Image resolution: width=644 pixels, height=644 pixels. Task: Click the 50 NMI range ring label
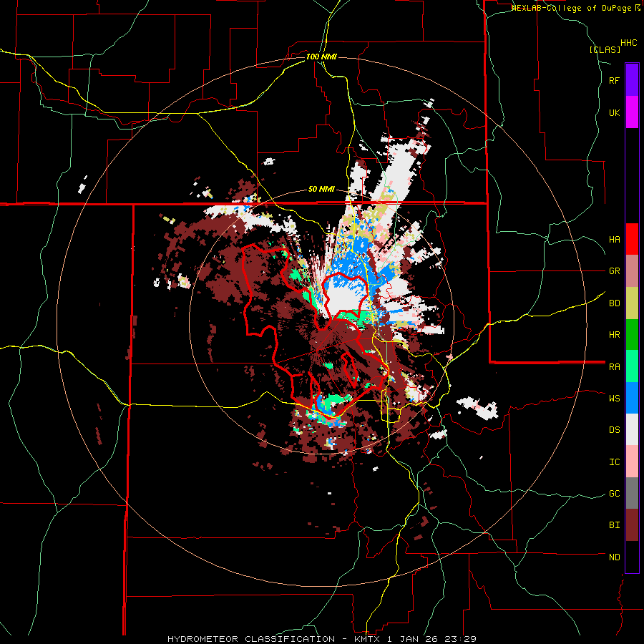[321, 190]
